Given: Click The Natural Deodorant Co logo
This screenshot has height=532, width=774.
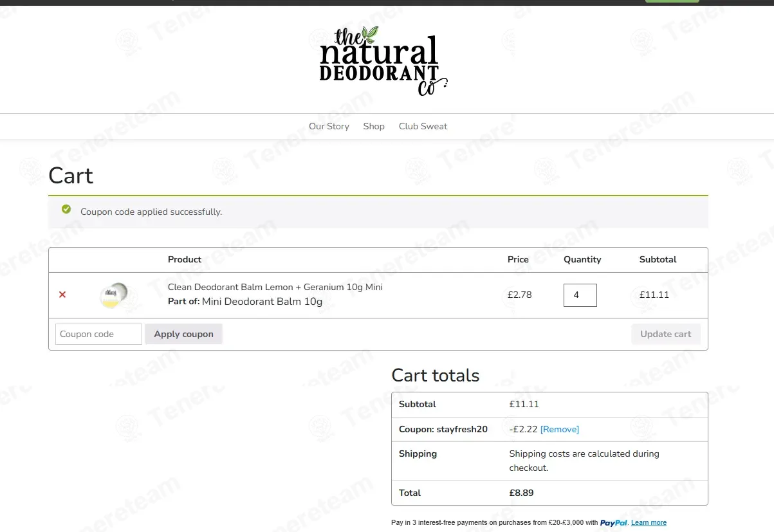Looking at the screenshot, I should click(383, 62).
